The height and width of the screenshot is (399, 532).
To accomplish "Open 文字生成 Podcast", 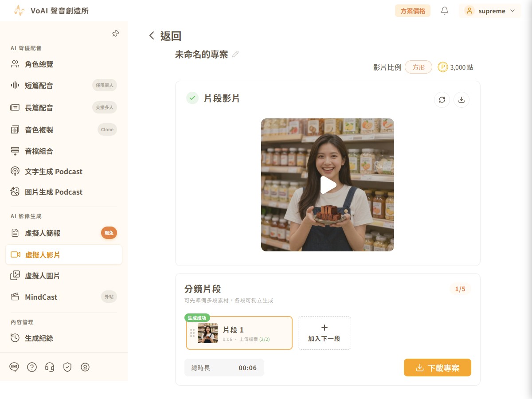I will (64, 171).
